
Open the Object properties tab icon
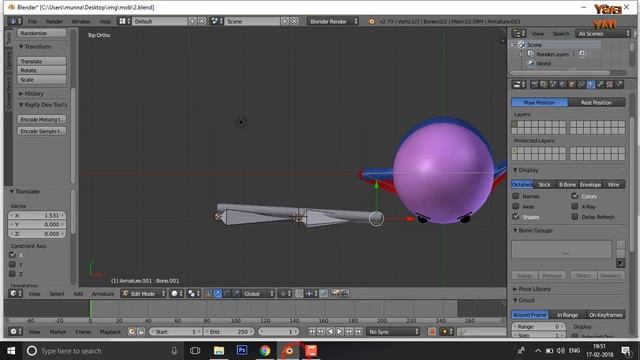(572, 84)
